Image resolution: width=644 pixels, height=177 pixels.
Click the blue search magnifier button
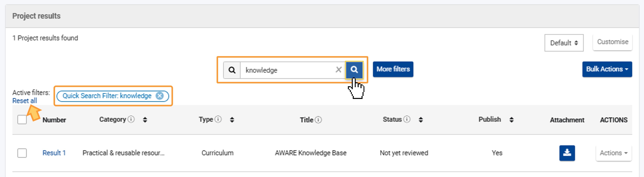click(x=354, y=70)
